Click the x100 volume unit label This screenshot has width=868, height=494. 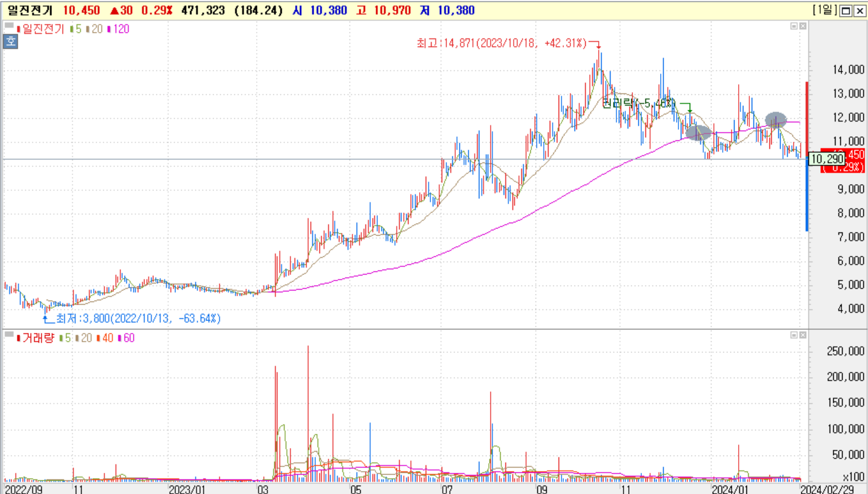[853, 477]
